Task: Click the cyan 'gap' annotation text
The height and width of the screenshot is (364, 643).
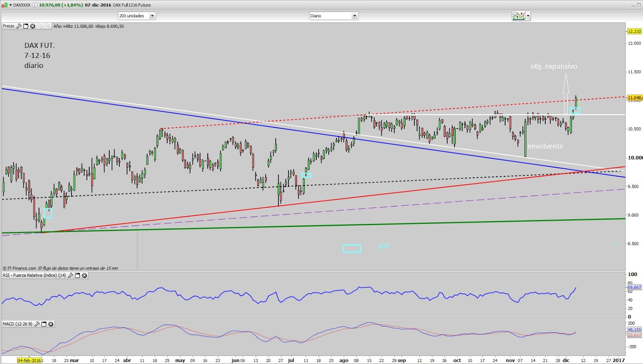Action: tap(384, 245)
